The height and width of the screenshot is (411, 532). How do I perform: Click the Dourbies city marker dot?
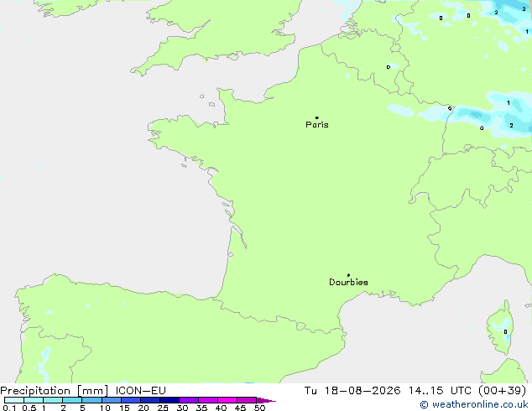click(x=348, y=275)
